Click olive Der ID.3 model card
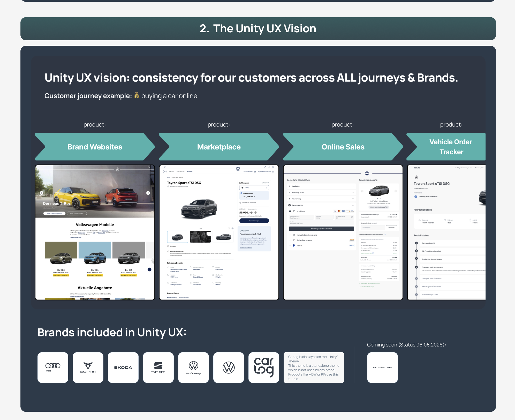The width and height of the screenshot is (515, 420). click(61, 259)
